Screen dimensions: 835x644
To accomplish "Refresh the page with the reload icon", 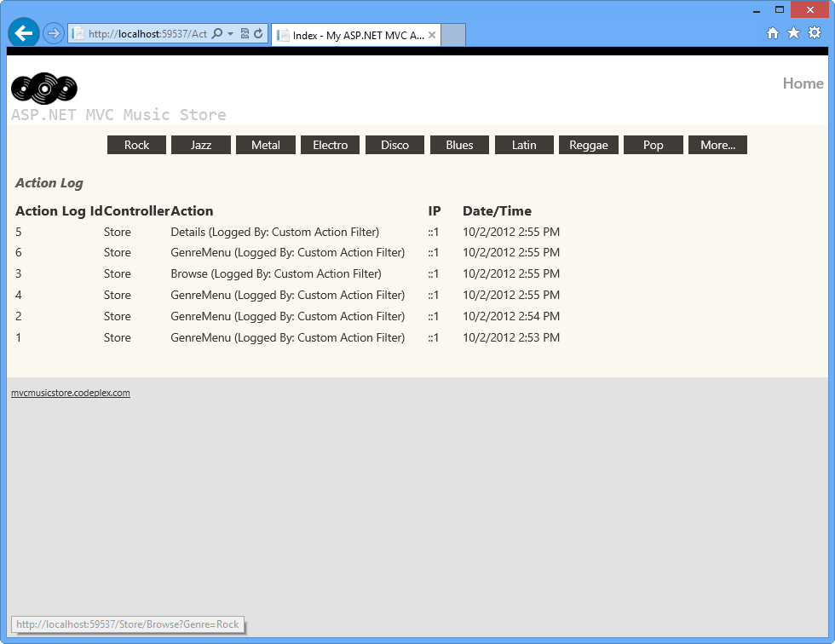I will [257, 32].
